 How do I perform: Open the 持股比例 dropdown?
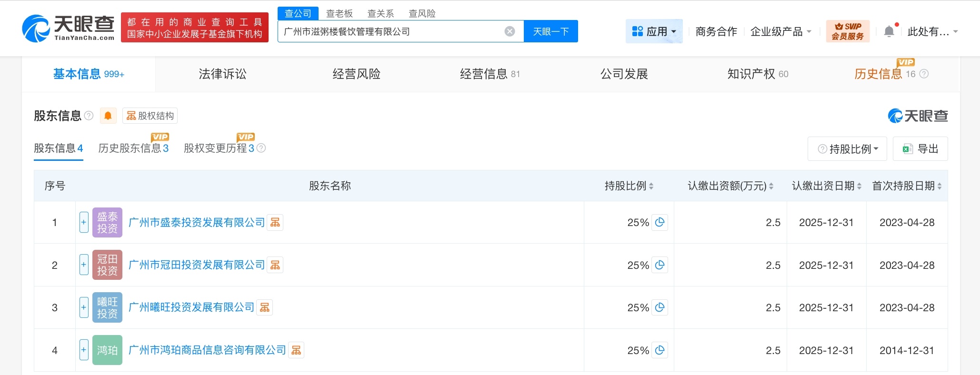pyautogui.click(x=847, y=149)
